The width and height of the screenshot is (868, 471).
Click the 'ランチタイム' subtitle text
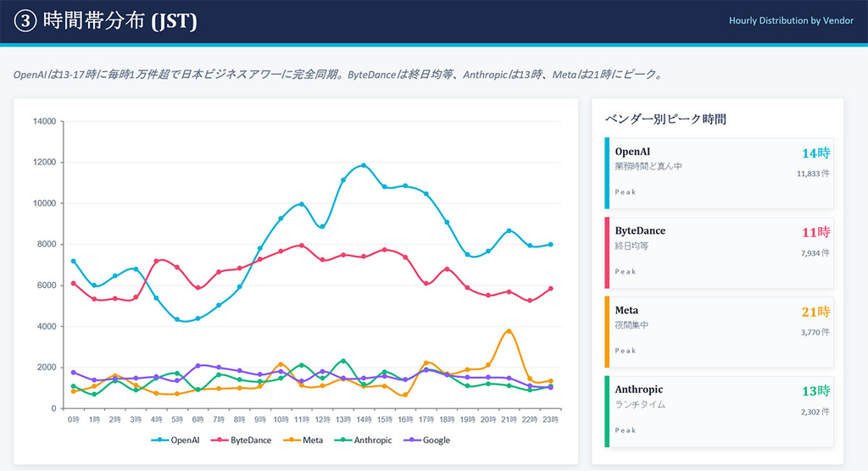tap(640, 405)
